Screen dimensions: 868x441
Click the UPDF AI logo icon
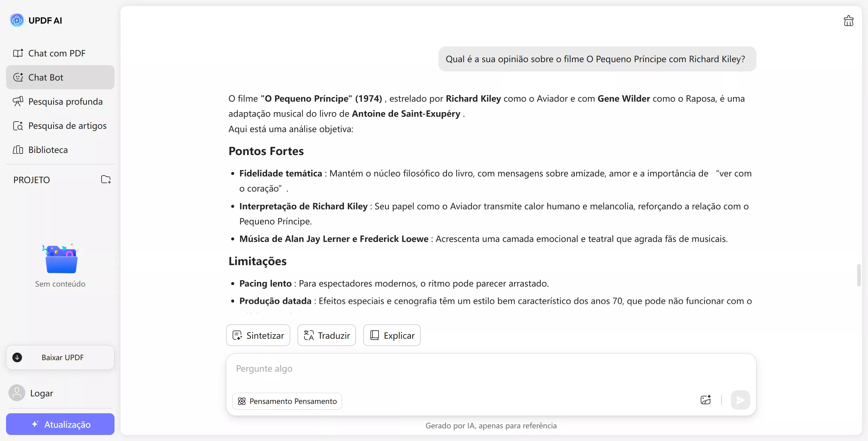(17, 20)
